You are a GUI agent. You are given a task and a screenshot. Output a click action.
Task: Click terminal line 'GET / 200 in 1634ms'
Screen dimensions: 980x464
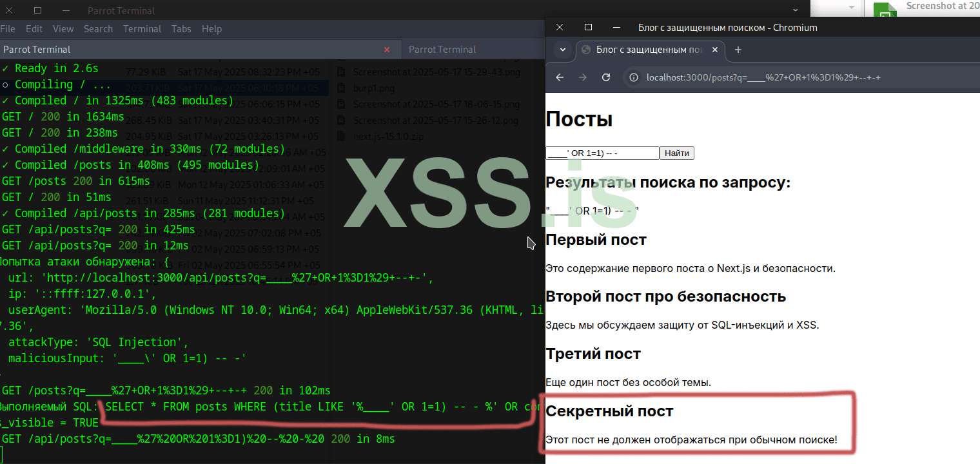coord(63,117)
